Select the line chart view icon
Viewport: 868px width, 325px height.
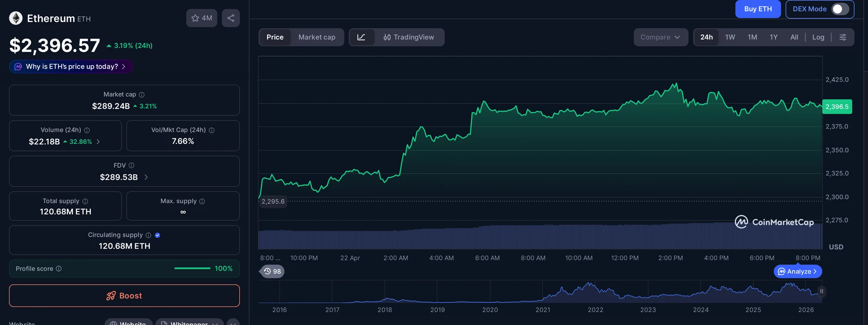click(x=361, y=37)
